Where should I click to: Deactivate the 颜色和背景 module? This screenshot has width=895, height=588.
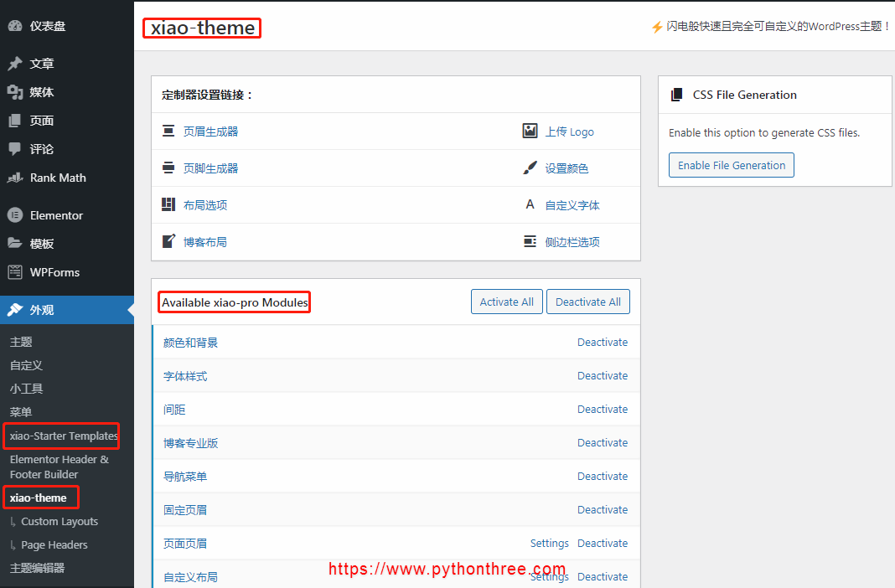(603, 343)
